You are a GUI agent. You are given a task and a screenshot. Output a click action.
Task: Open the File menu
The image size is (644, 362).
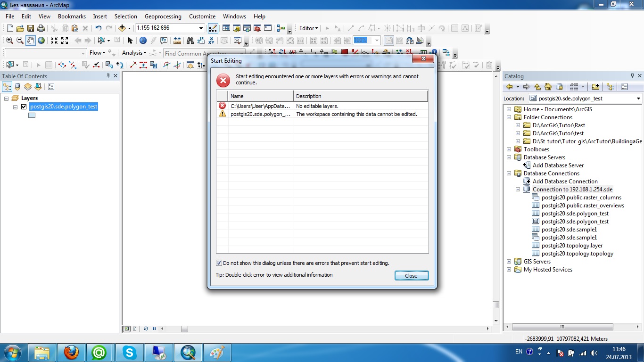tap(10, 16)
